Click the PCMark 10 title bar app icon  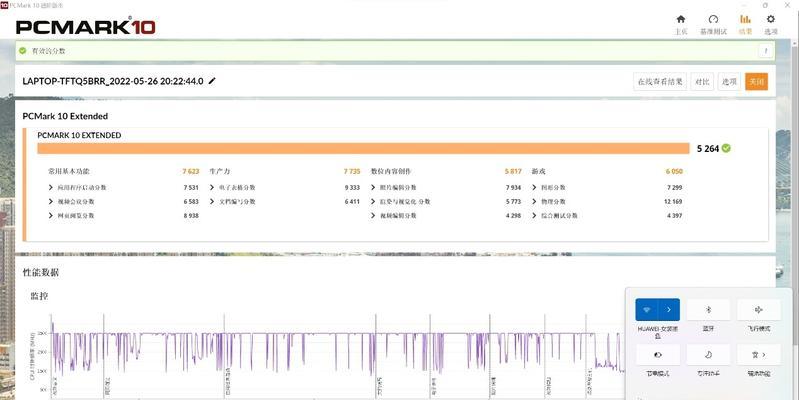(x=4, y=4)
